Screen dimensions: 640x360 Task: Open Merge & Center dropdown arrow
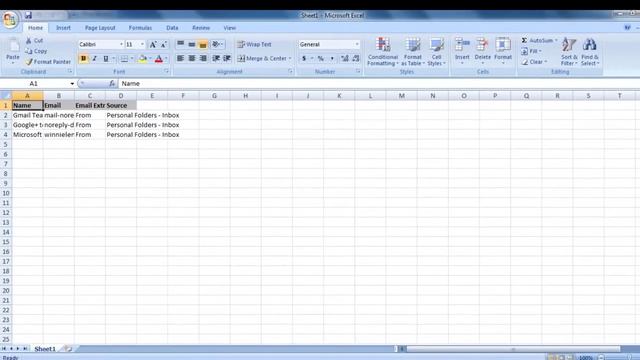point(290,58)
